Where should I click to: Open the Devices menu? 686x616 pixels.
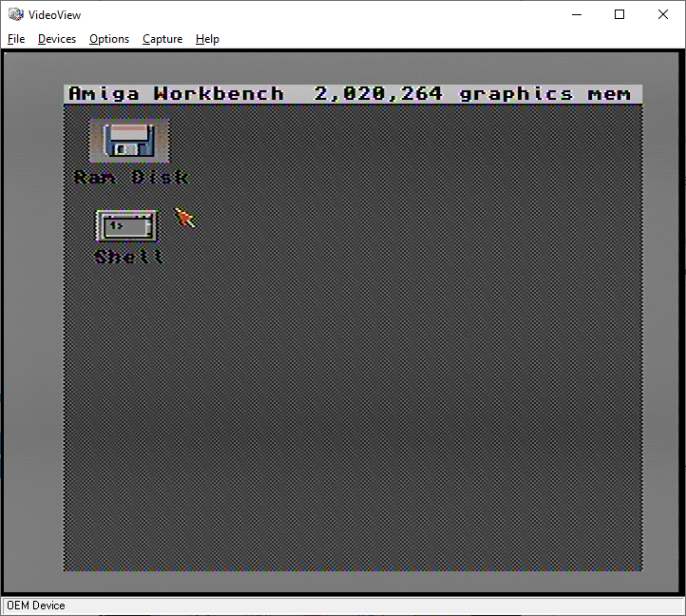(x=57, y=39)
